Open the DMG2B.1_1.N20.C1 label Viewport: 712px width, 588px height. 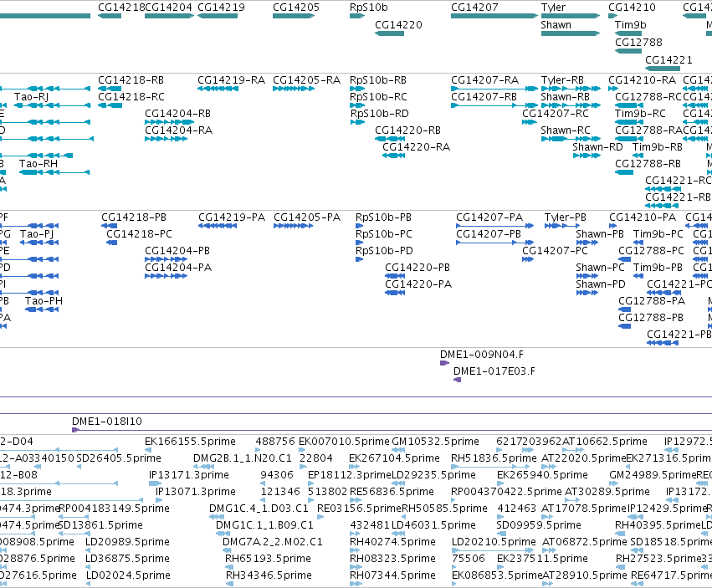tap(243, 458)
